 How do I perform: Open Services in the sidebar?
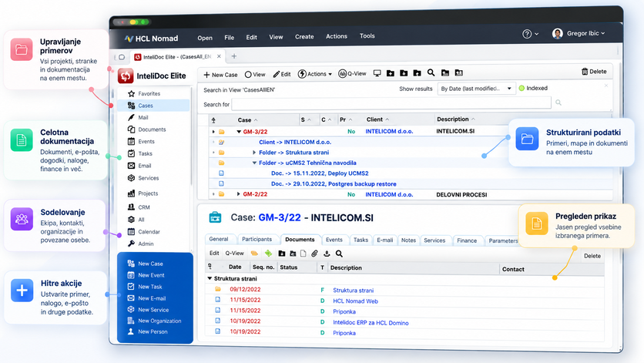pyautogui.click(x=143, y=178)
